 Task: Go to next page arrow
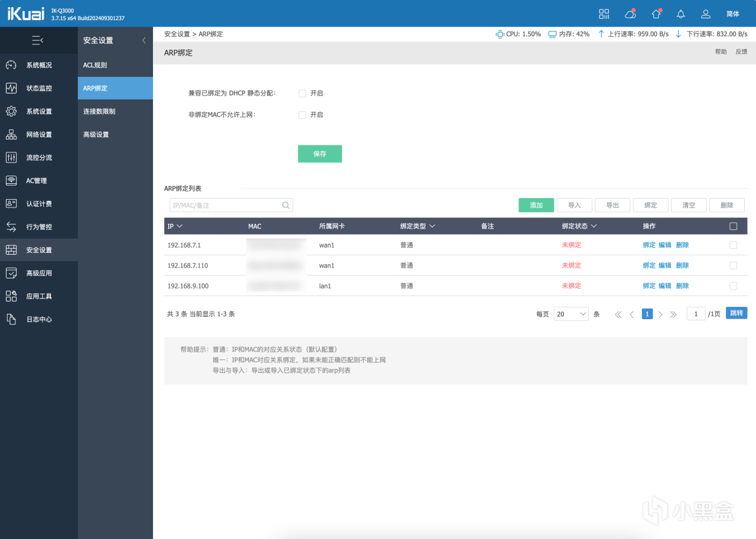[x=660, y=314]
